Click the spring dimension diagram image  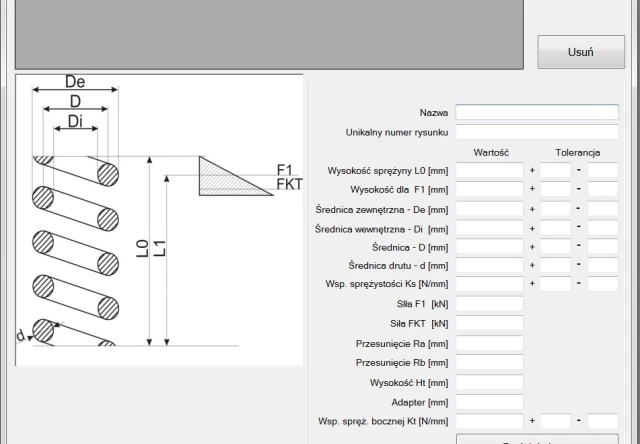(158, 220)
